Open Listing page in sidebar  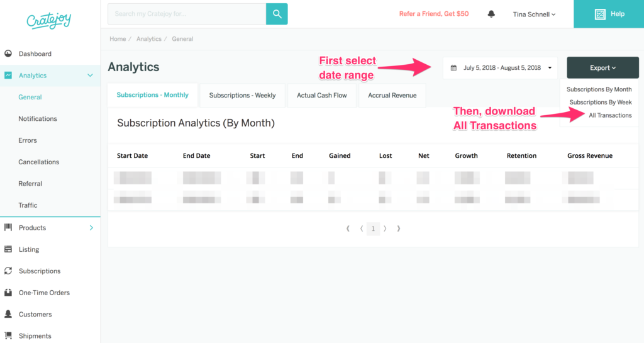(x=29, y=249)
